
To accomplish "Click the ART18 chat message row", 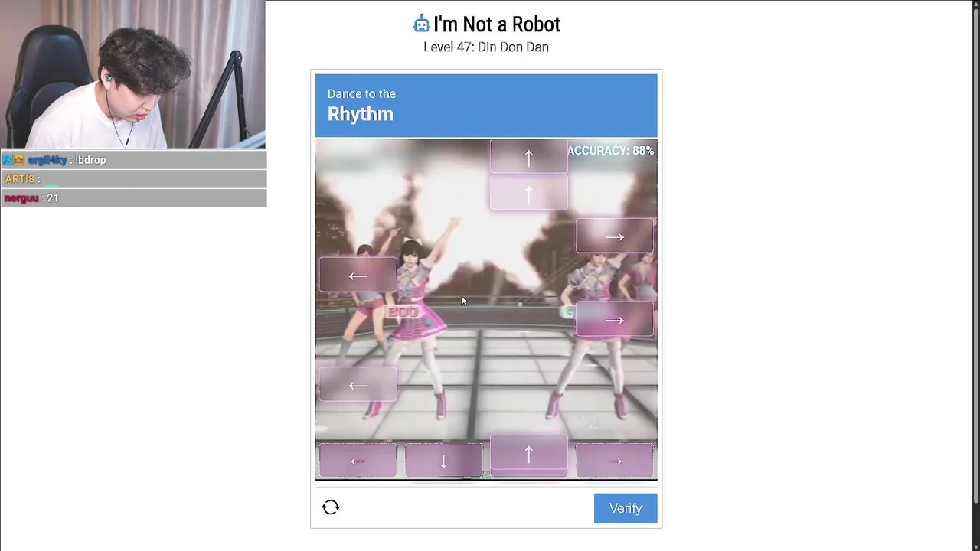I will [133, 179].
